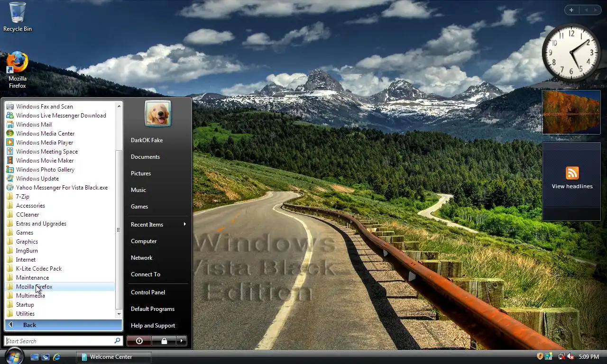Click the sidebar next page arrow
This screenshot has width=607, height=364.
pos(595,10)
